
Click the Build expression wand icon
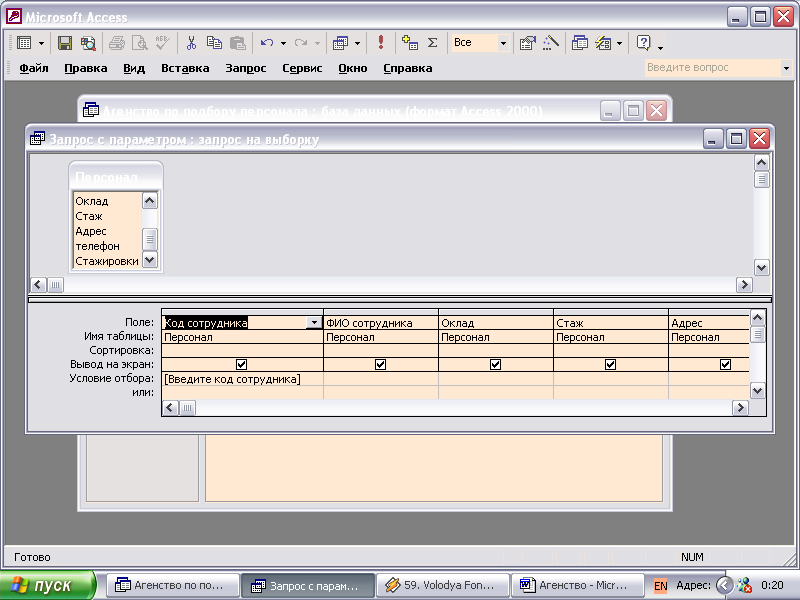pos(550,43)
